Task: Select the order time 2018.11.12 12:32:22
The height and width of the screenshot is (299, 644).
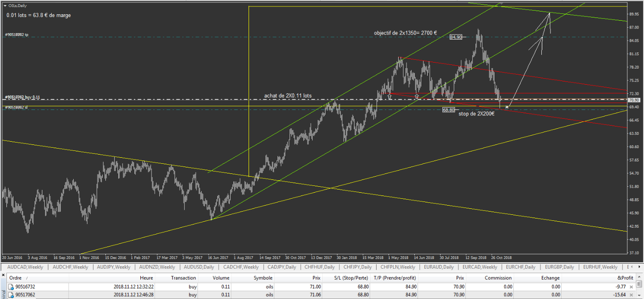Action: tap(133, 286)
